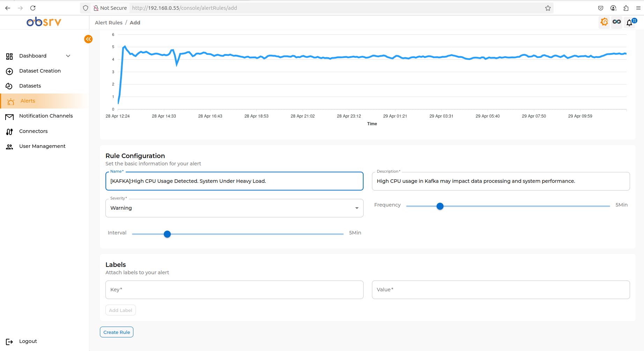Focus the alert Name input field
The width and height of the screenshot is (644, 351).
pyautogui.click(x=234, y=181)
